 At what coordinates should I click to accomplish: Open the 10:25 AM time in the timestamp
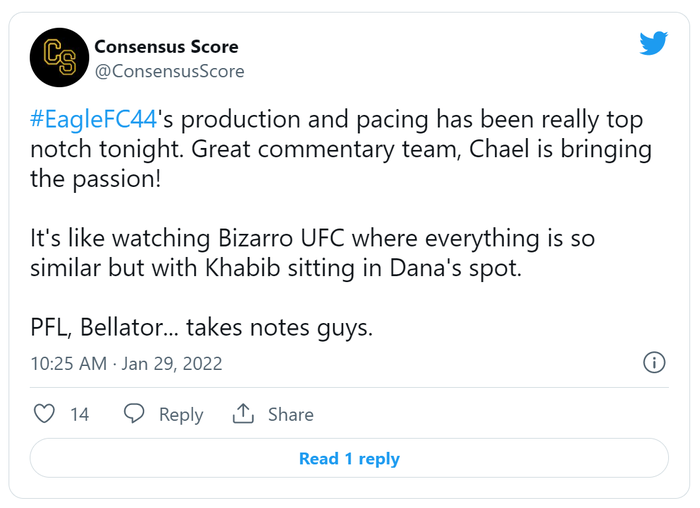[69, 364]
